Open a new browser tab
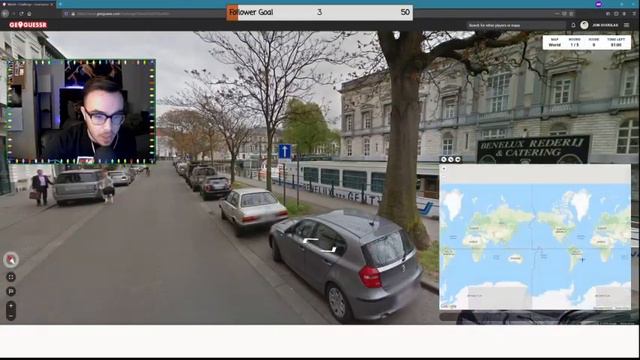This screenshot has width=640, height=360. tap(60, 4)
